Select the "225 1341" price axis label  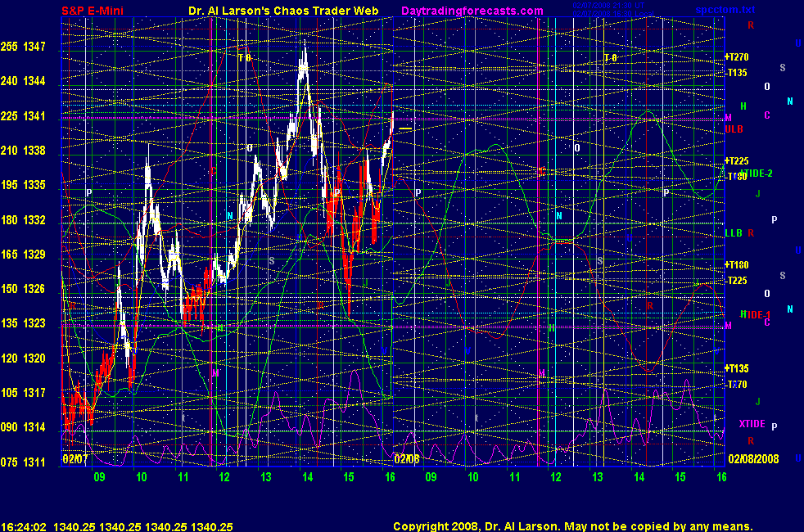tap(23, 116)
